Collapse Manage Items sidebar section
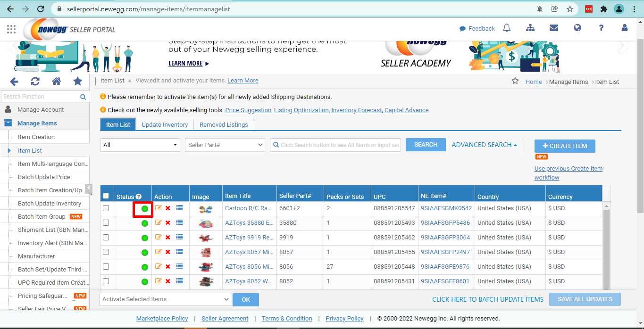Image resolution: width=644 pixels, height=329 pixels. pyautogui.click(x=37, y=123)
